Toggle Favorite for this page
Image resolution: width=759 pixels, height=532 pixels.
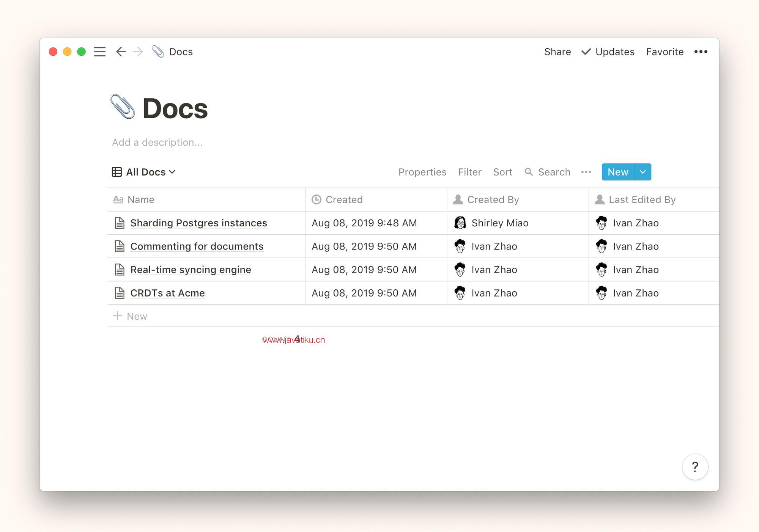pyautogui.click(x=665, y=52)
